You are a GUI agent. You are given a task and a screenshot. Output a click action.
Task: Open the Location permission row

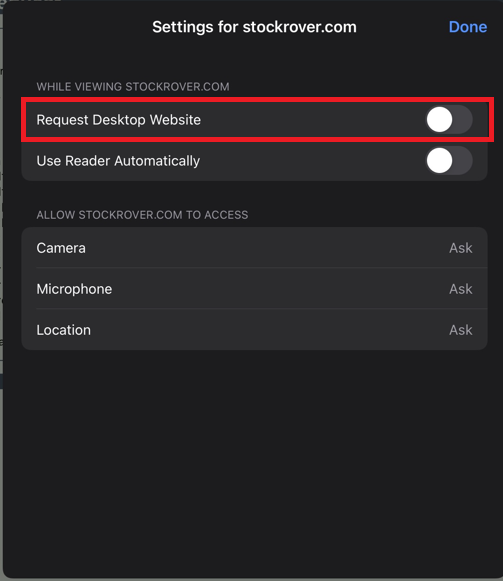(254, 330)
